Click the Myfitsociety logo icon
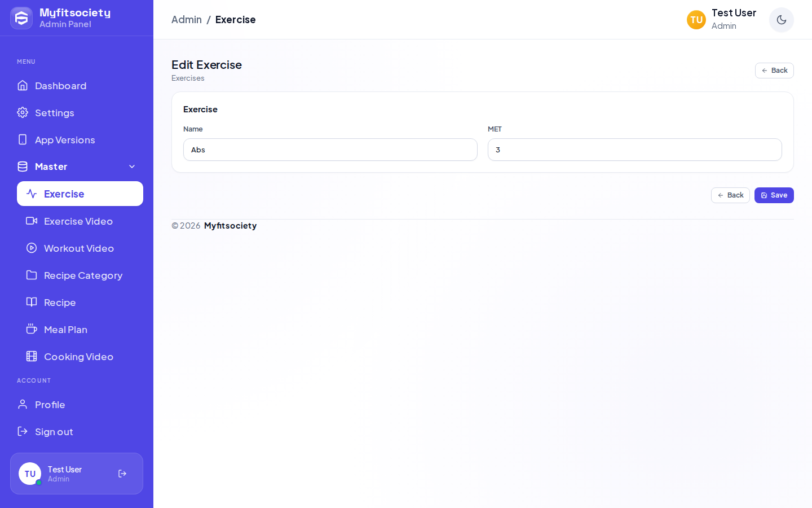Screen dimensions: 812x508 click(x=21, y=18)
